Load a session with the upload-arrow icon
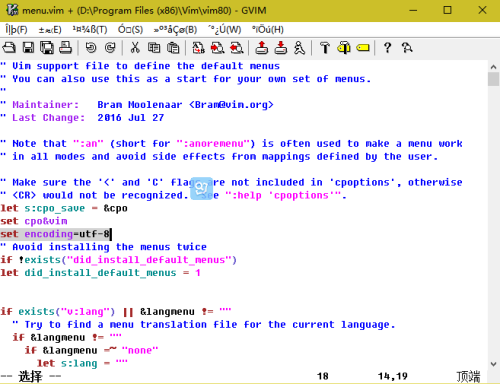Viewport: 500px width, 384px height. point(262,48)
